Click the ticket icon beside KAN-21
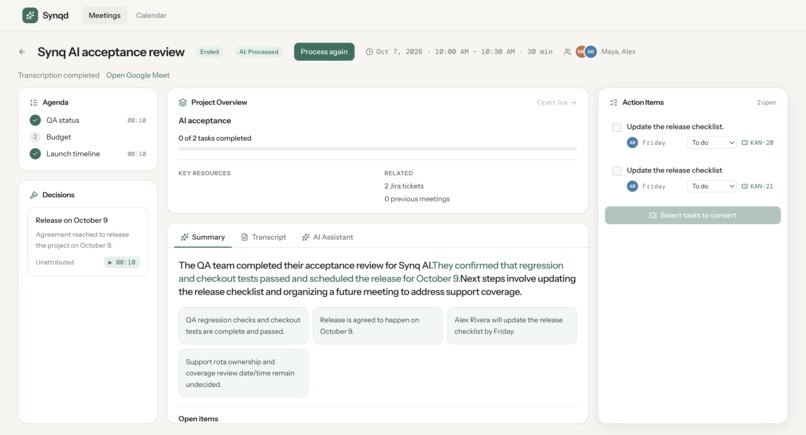This screenshot has width=806, height=435. pos(744,186)
